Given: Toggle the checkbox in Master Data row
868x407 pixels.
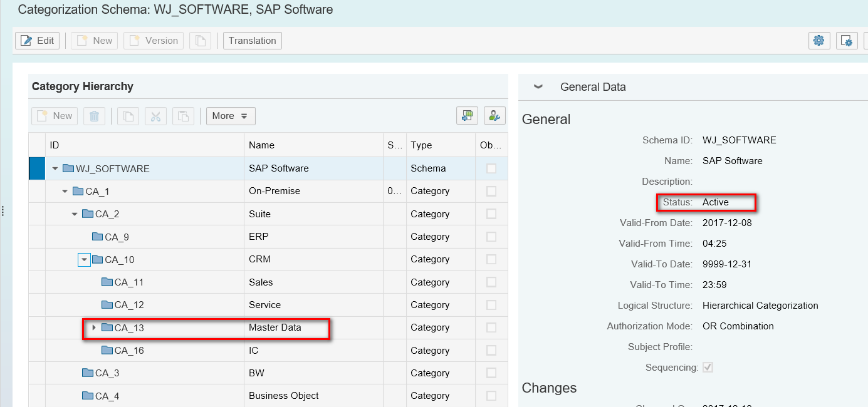Looking at the screenshot, I should pos(491,327).
